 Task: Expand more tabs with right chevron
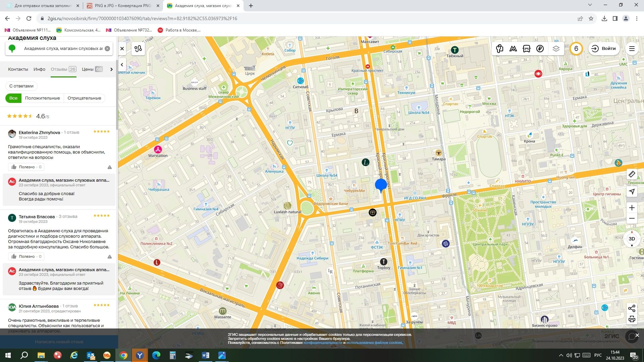[111, 69]
